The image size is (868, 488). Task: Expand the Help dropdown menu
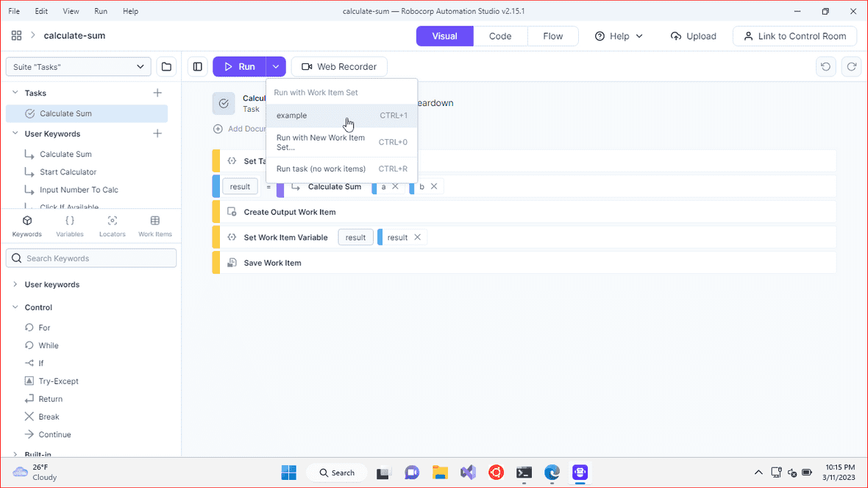(618, 35)
